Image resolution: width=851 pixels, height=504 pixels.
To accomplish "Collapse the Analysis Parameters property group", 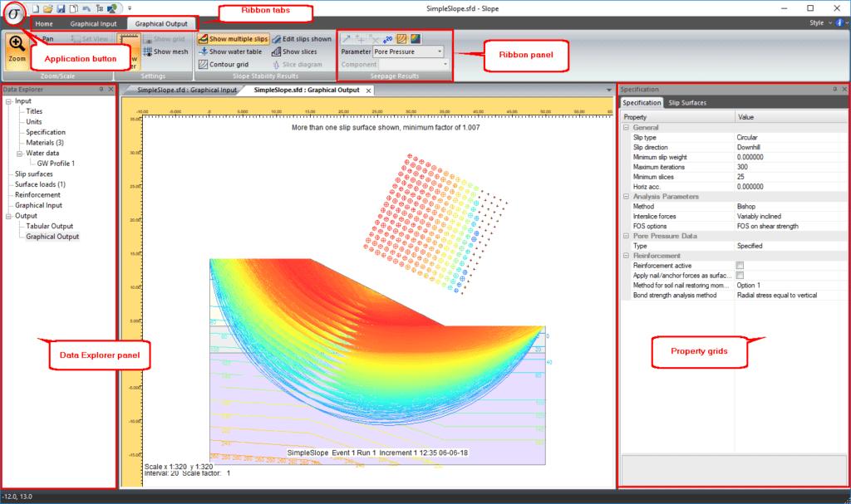I will point(626,197).
